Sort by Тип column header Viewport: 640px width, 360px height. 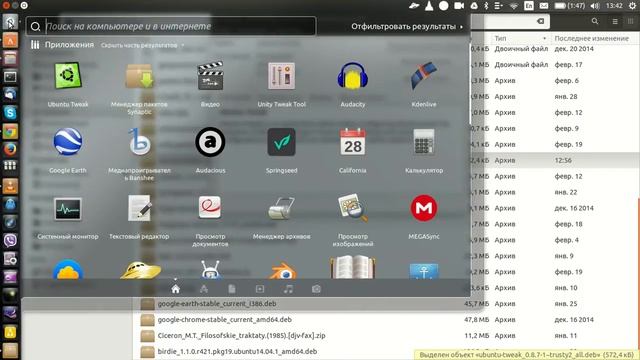(x=520, y=38)
